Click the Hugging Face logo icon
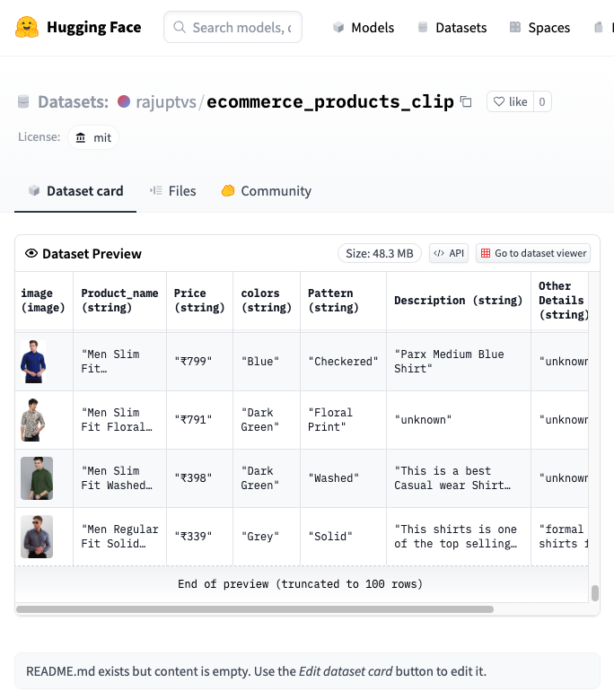Image resolution: width=614 pixels, height=700 pixels. coord(27,27)
